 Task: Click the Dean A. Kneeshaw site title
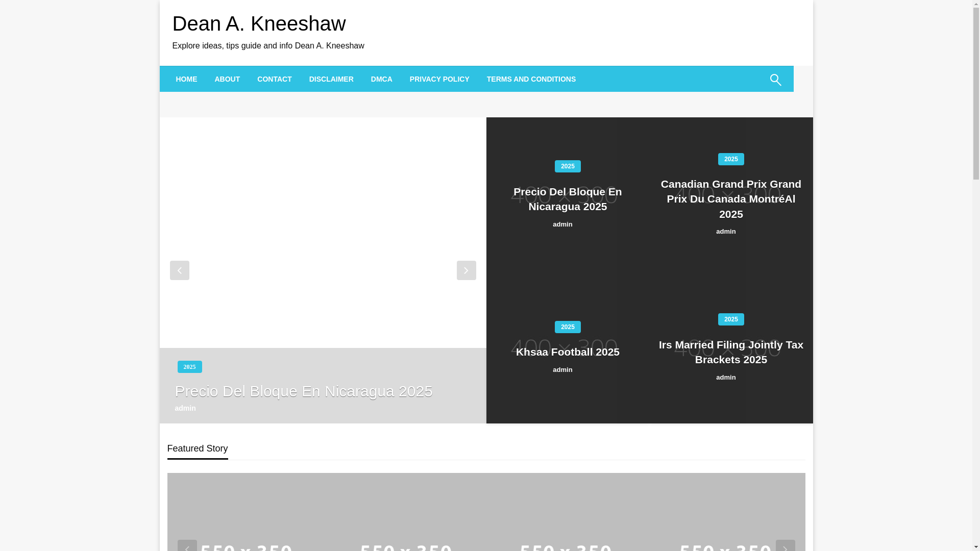[259, 23]
